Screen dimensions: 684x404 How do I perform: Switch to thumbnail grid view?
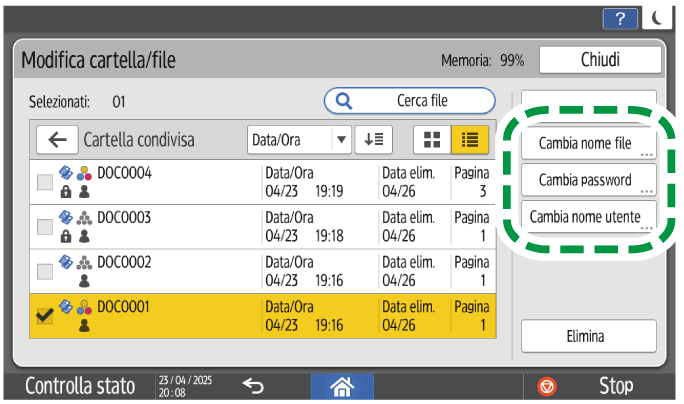[x=432, y=140]
